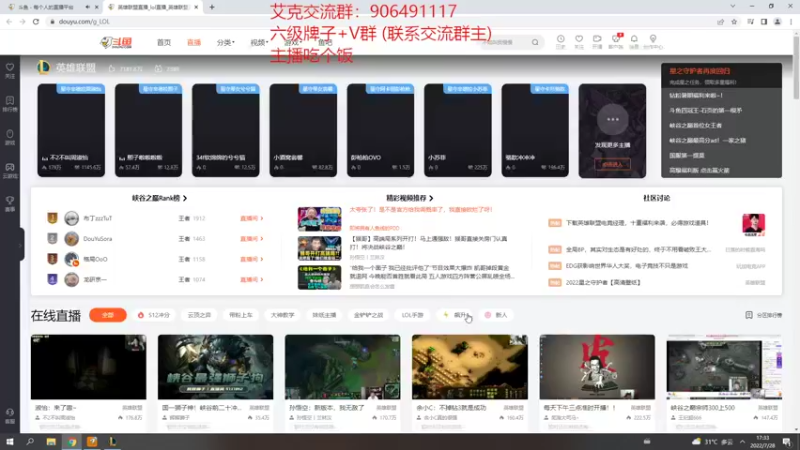Open the 2022星之守护者 discussion post
The width and height of the screenshot is (800, 450).
click(x=603, y=282)
